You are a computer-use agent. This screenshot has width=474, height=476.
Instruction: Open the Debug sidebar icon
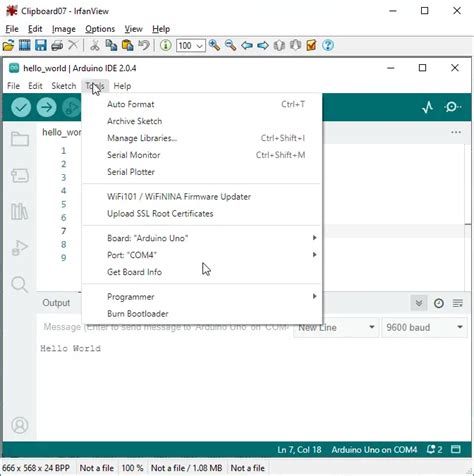(x=20, y=248)
